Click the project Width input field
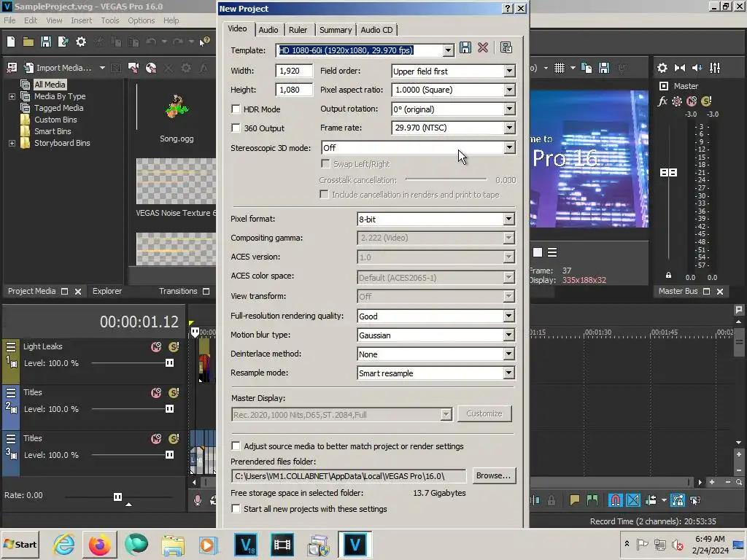747x560 pixels. [294, 71]
